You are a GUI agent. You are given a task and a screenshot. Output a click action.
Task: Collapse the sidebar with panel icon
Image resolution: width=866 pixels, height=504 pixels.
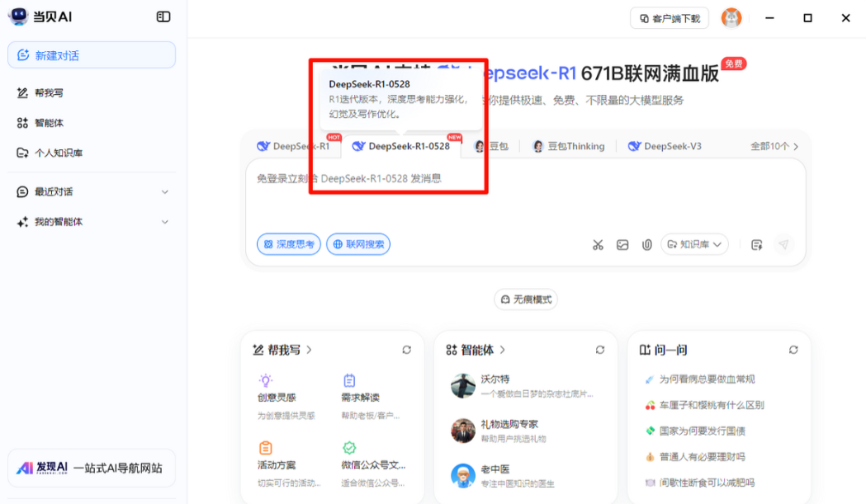point(163,16)
